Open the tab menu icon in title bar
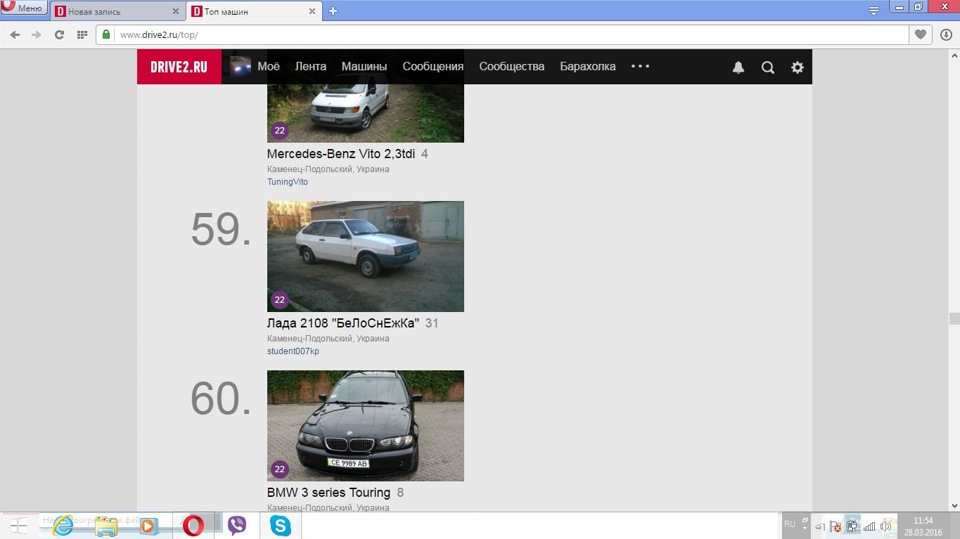Screen dimensions: 960x539 tap(874, 10)
